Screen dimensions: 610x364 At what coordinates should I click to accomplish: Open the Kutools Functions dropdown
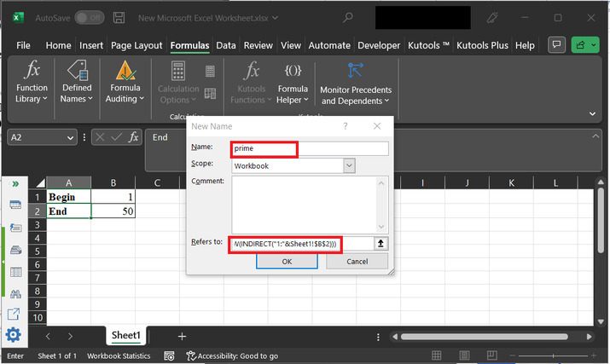(x=251, y=84)
